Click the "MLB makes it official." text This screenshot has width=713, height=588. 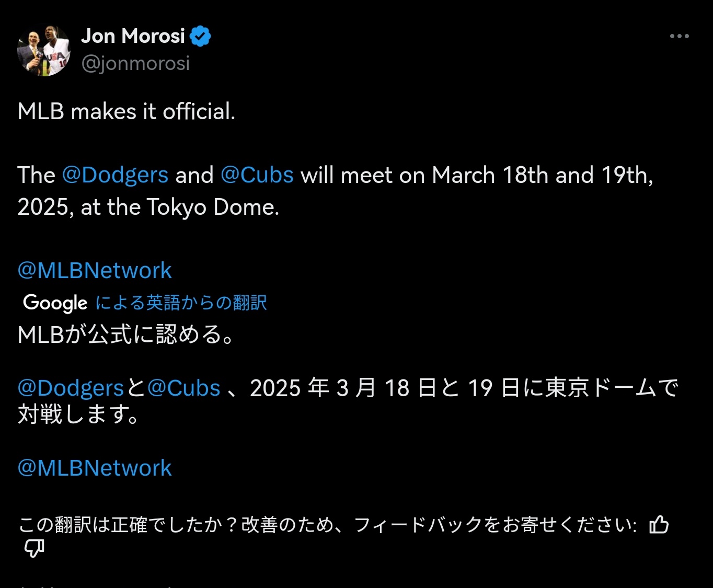[126, 111]
